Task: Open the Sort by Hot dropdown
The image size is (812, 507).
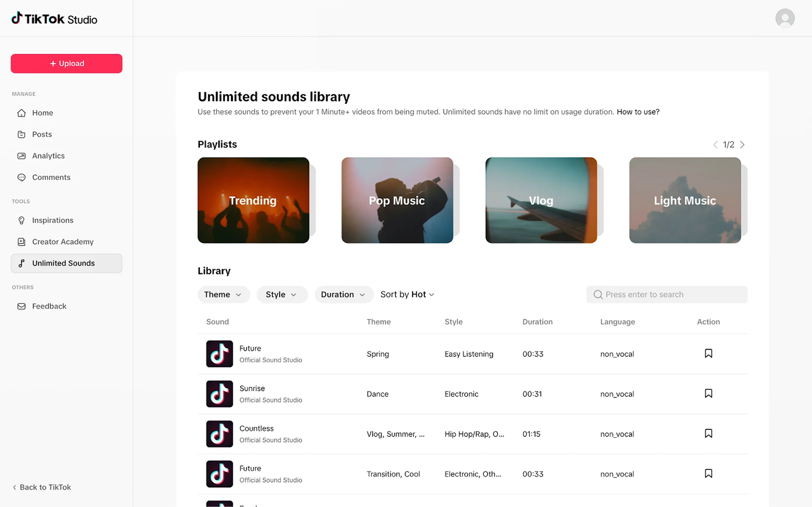Action: 407,294
